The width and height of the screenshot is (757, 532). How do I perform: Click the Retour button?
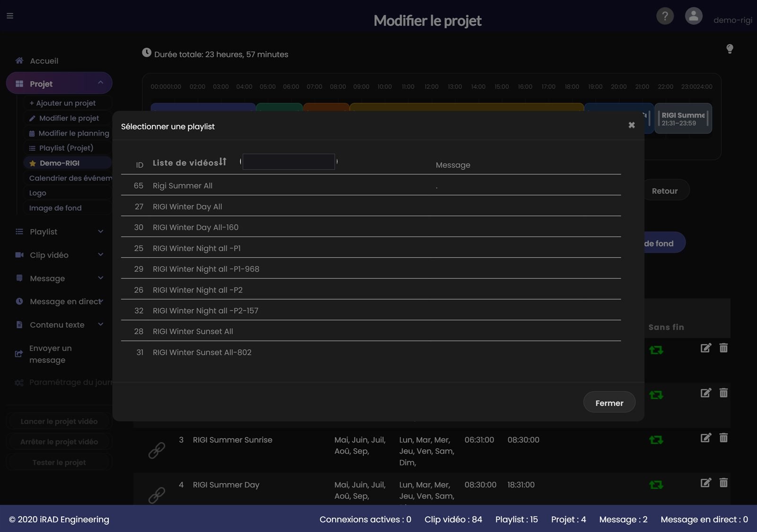665,191
